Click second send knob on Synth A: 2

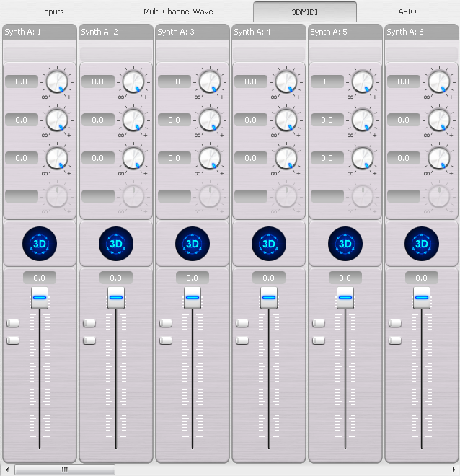133,120
